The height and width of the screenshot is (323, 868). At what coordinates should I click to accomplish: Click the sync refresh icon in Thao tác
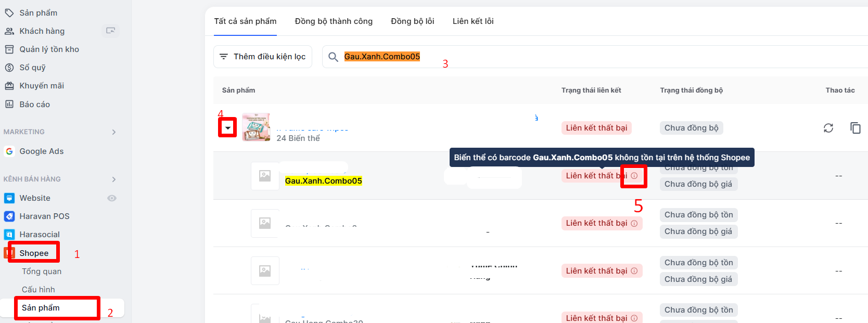pyautogui.click(x=828, y=128)
